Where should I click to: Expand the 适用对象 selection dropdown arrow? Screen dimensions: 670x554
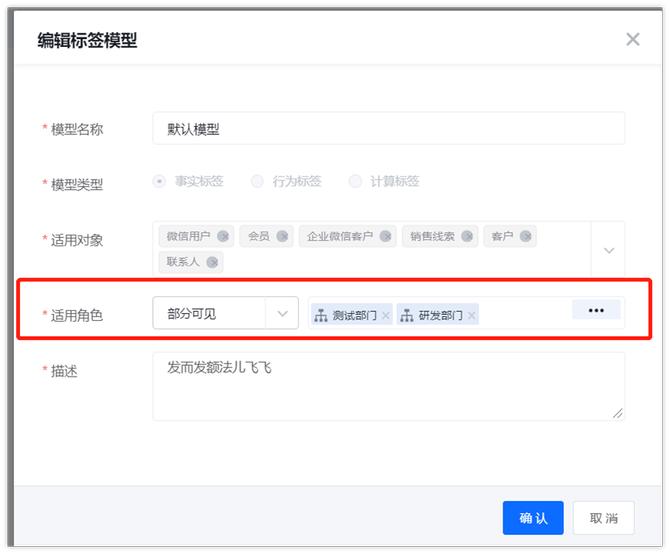tap(608, 250)
